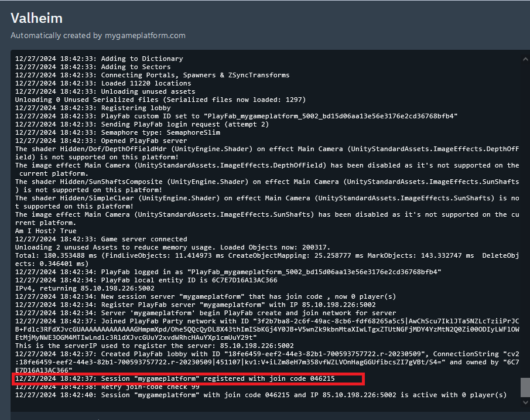This screenshot has width=530, height=420.
Task: Click the "Register PlayFab server" log line
Action: point(196,305)
